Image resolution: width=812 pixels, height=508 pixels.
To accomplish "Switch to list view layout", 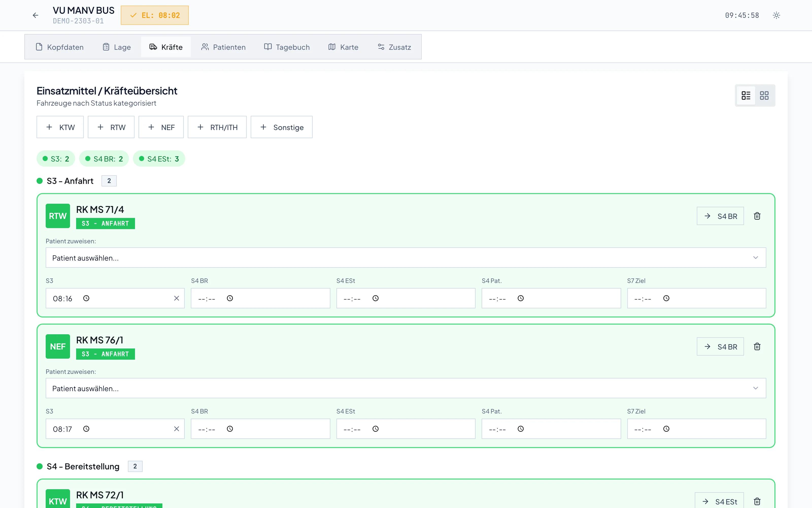I will 746,96.
